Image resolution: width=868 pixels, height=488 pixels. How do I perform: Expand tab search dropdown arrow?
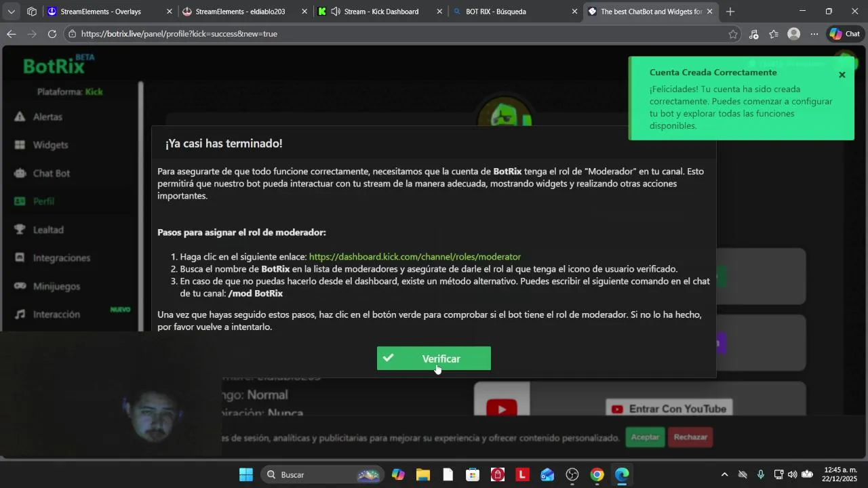(x=11, y=12)
